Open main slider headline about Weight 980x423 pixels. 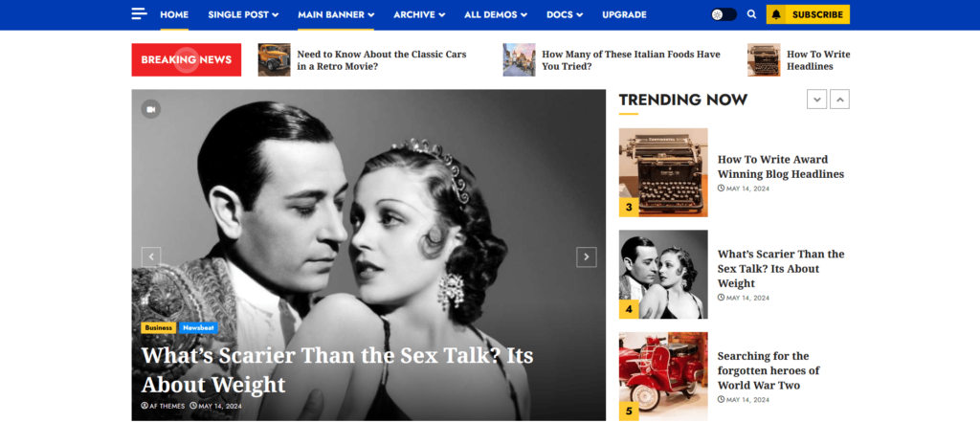338,369
